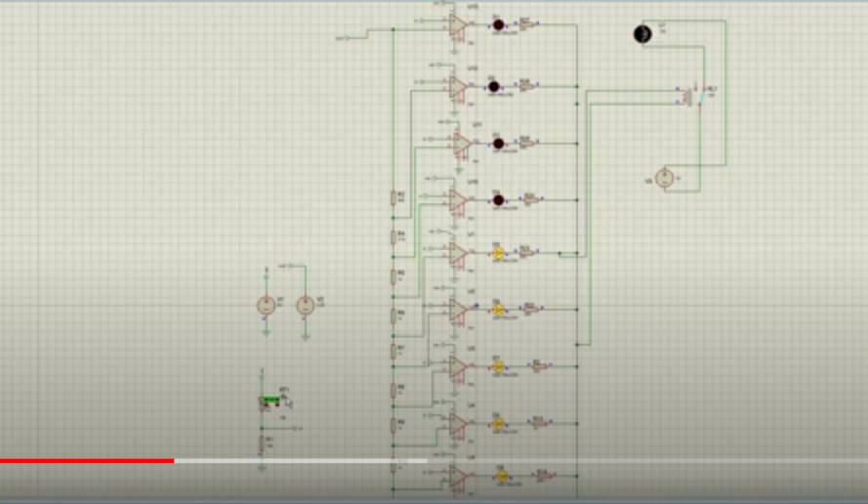Select the third dark LED from the top
Image resolution: width=868 pixels, height=504 pixels.
[x=498, y=144]
